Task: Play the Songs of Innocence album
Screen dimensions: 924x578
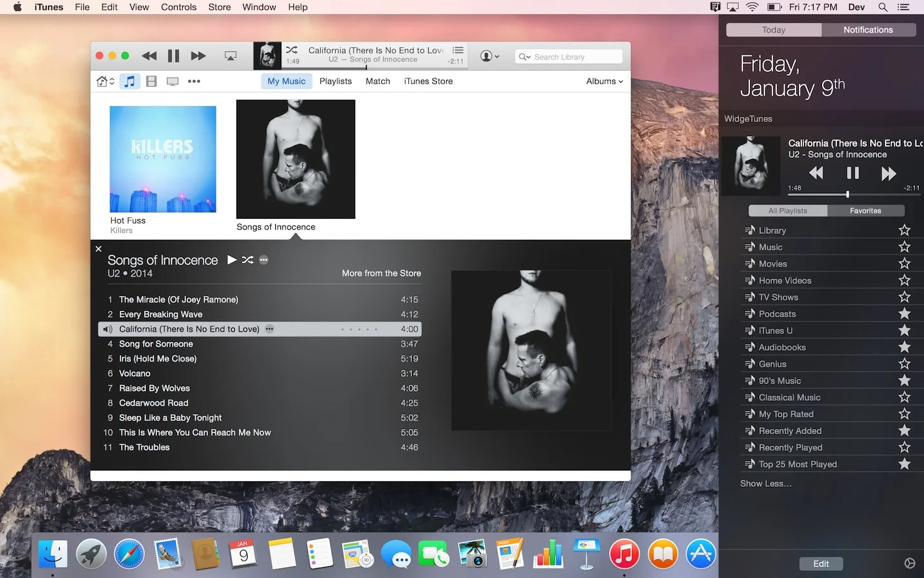Action: tap(232, 259)
